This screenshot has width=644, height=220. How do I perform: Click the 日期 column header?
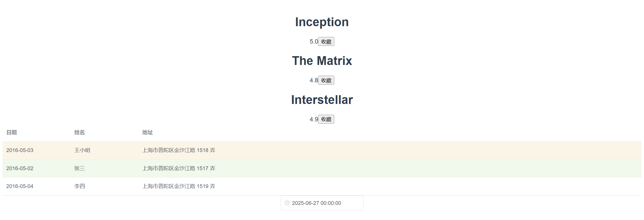pos(12,132)
